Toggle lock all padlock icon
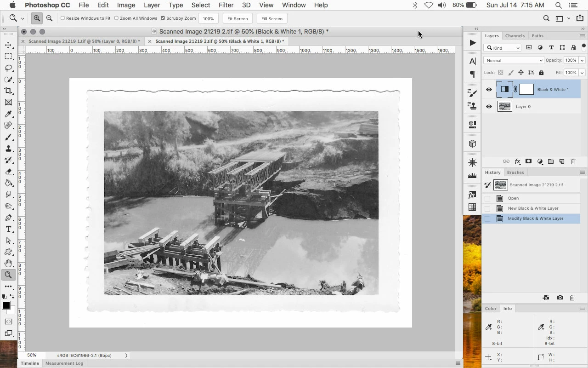Screen dimensions: 588x368 [x=541, y=73]
